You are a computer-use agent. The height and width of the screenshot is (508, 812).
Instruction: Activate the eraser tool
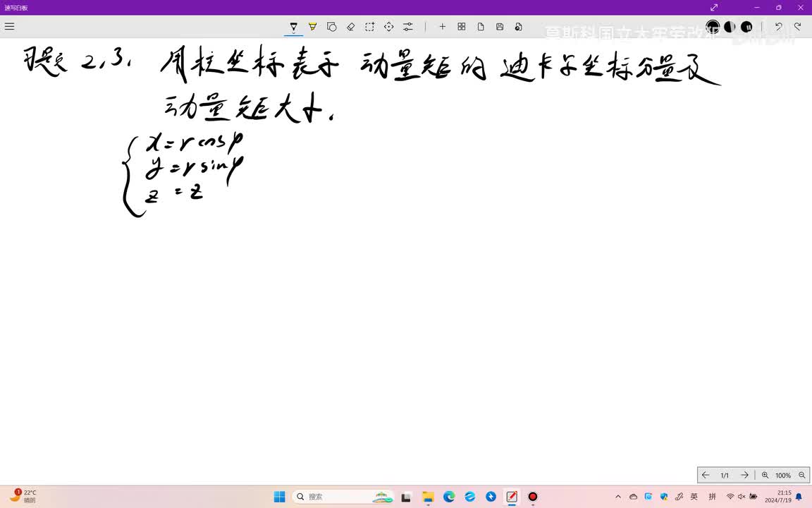point(350,26)
